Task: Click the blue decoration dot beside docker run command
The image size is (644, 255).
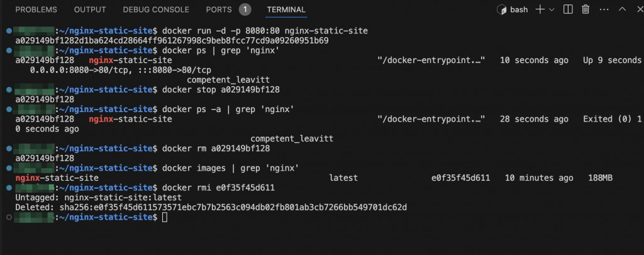Action: (x=9, y=31)
